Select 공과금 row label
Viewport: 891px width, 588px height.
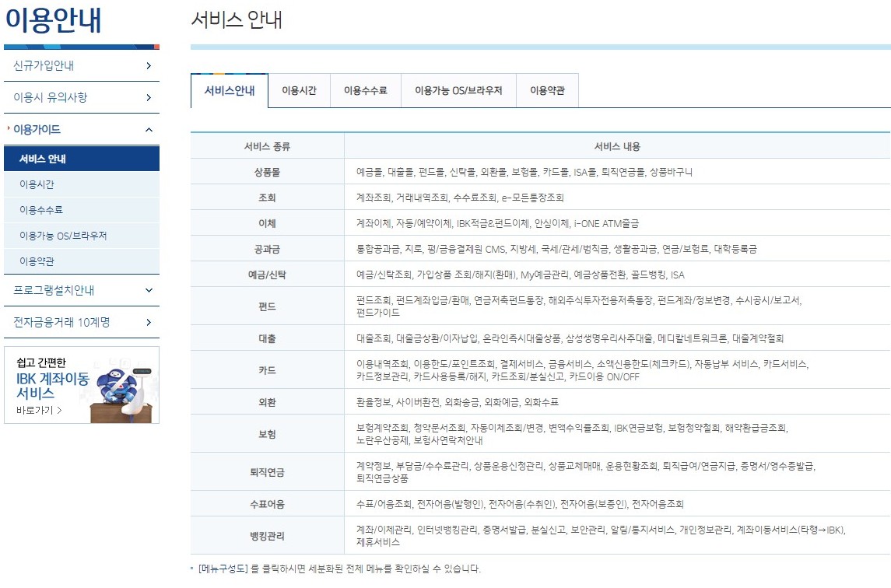[x=267, y=249]
